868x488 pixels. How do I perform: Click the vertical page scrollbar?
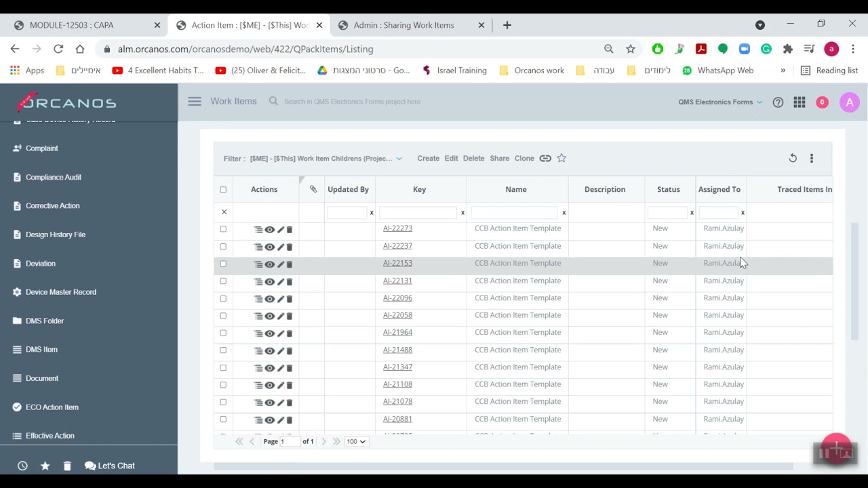click(x=854, y=281)
